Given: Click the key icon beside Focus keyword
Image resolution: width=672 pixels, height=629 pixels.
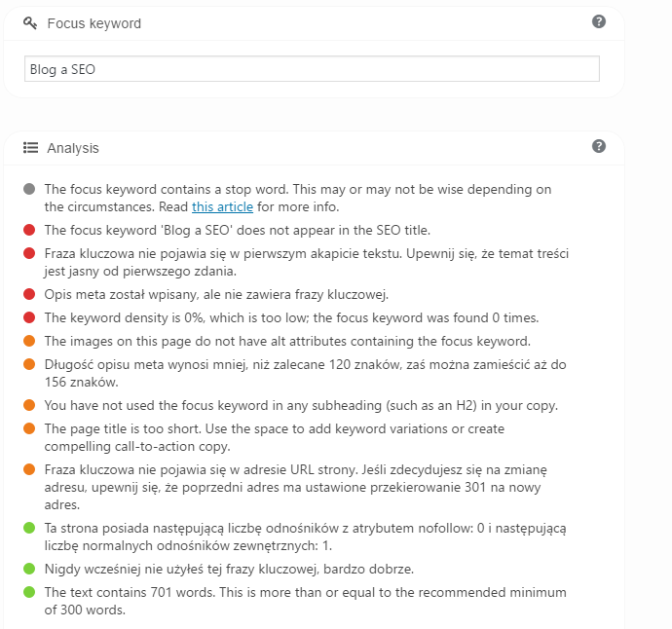Looking at the screenshot, I should click(30, 21).
